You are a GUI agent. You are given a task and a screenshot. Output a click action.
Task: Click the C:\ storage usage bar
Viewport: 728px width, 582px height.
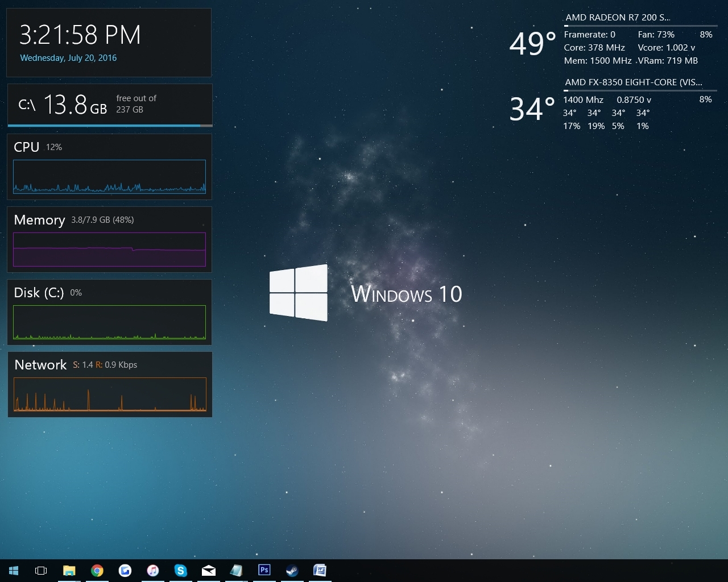pyautogui.click(x=109, y=106)
